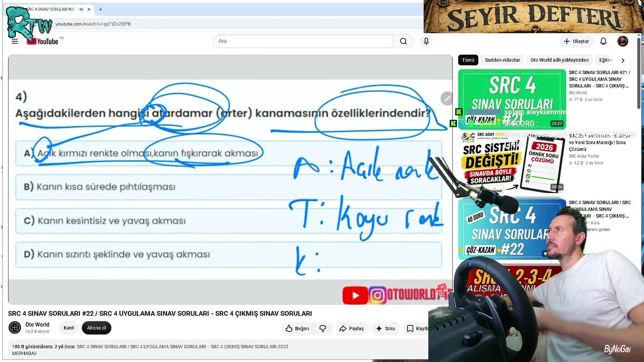Close the SRC 4 SINAV SORULARI tab
Viewport: 644px width, 362px height.
89,9
